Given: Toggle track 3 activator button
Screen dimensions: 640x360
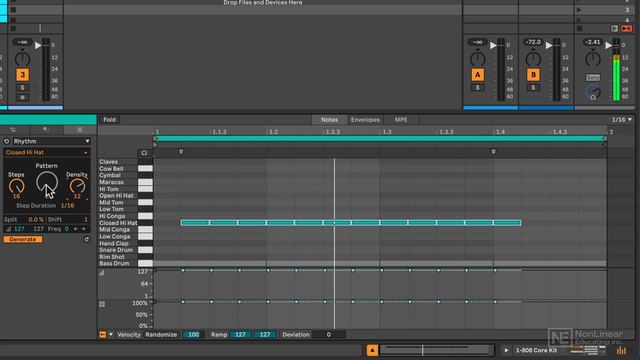Looking at the screenshot, I should tap(22, 75).
